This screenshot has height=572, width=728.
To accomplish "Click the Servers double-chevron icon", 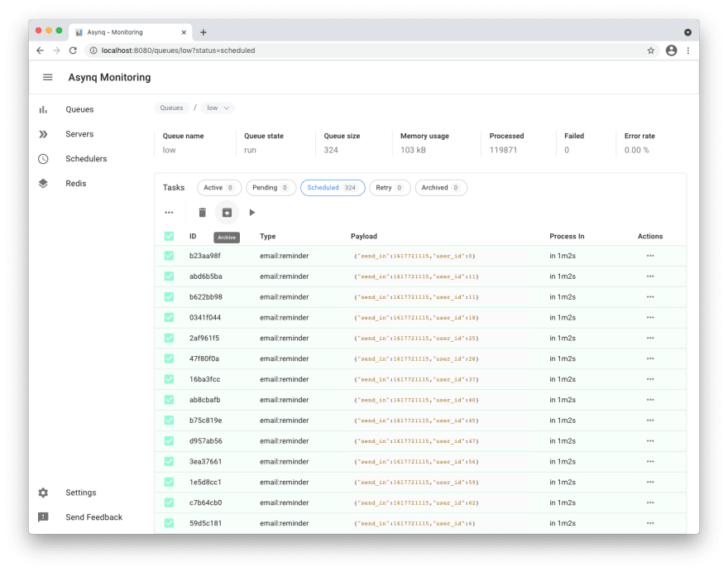I will pos(43,134).
